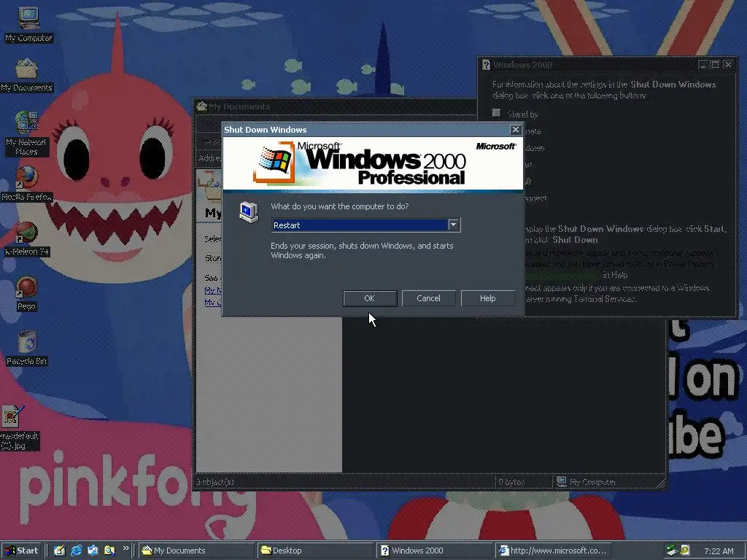Screen dimensions: 747x560
Task: Open the Restart action dropdown arrow
Action: coord(454,225)
